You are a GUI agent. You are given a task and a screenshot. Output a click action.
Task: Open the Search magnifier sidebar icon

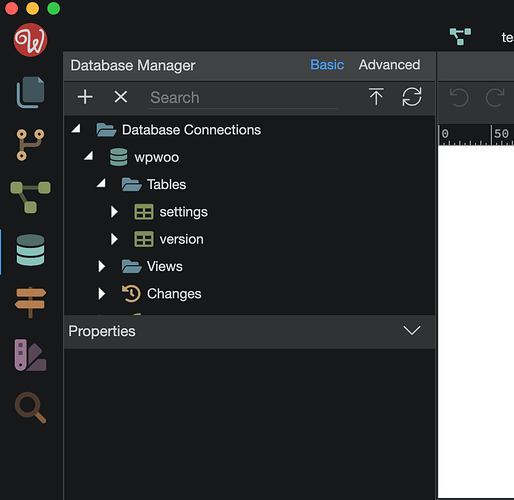(30, 407)
